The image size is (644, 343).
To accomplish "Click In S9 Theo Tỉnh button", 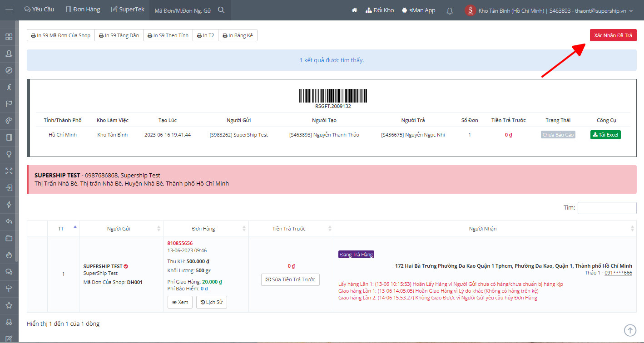I will [x=168, y=35].
